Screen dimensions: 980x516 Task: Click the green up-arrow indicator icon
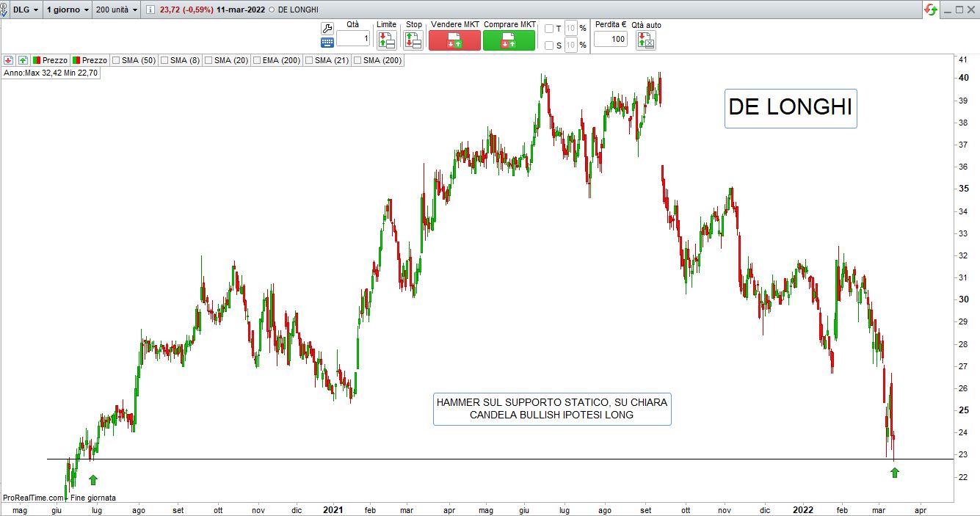click(23, 60)
